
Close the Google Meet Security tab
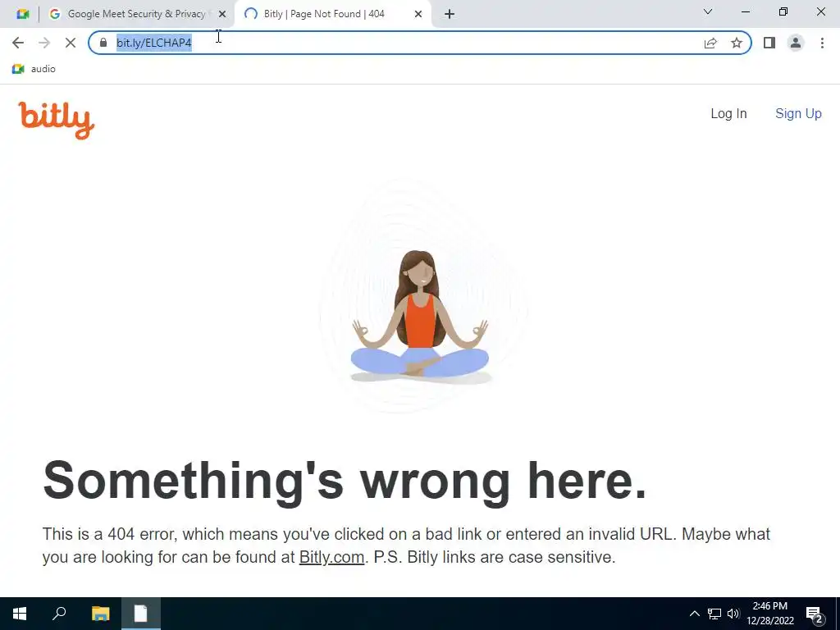point(222,14)
